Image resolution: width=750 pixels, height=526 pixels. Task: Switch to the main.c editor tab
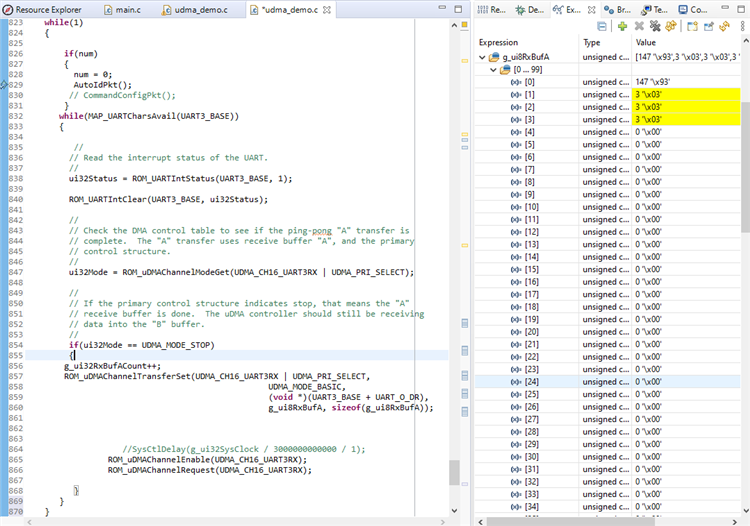point(122,10)
